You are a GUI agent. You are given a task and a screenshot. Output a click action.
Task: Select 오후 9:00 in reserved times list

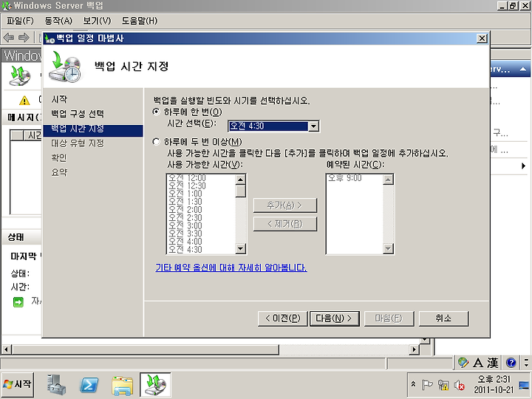345,178
